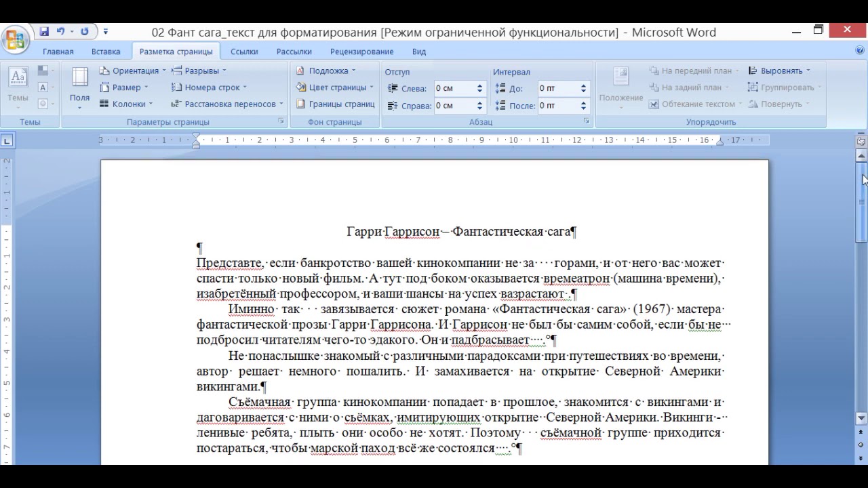Open Выровнять align menu
Image resolution: width=868 pixels, height=488 pixels.
[779, 70]
